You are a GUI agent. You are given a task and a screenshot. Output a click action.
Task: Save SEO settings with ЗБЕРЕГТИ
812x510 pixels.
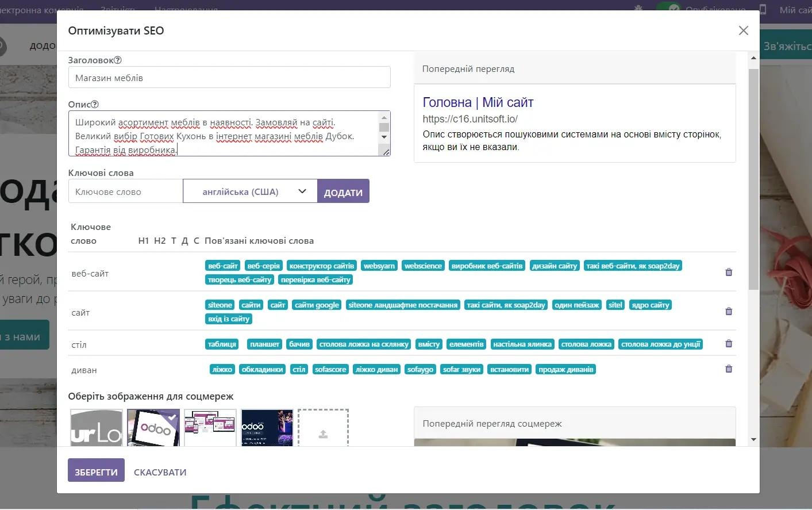[x=96, y=471]
